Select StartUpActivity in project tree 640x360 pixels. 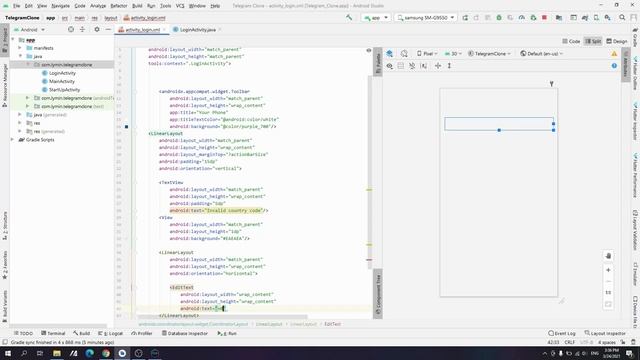click(x=64, y=90)
